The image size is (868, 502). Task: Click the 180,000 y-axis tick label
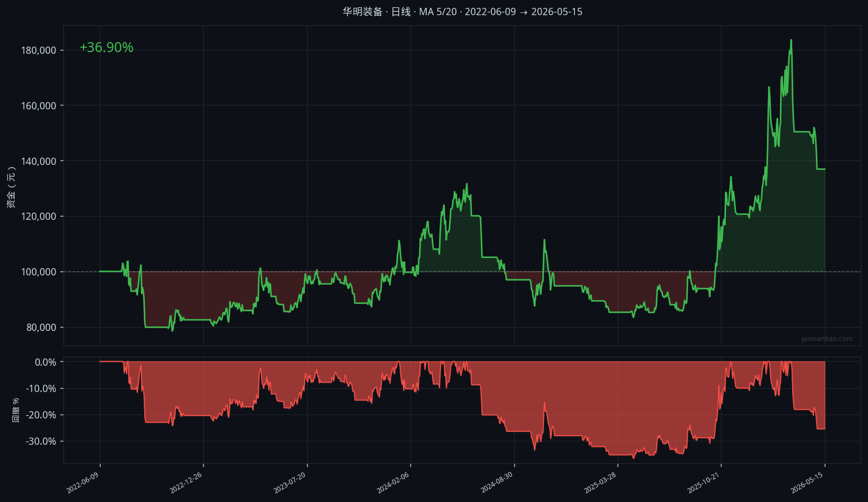[x=39, y=50]
